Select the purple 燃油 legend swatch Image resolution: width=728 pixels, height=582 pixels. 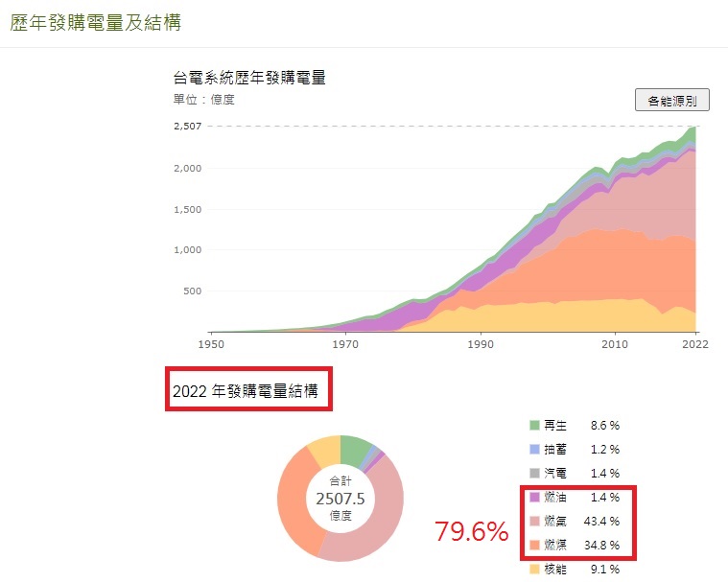coord(534,497)
